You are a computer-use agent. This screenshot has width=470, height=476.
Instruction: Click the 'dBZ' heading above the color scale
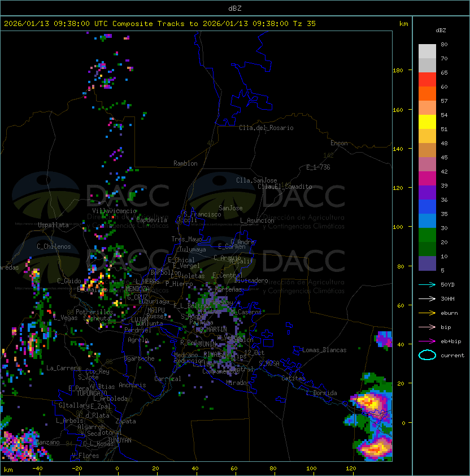pyautogui.click(x=441, y=31)
